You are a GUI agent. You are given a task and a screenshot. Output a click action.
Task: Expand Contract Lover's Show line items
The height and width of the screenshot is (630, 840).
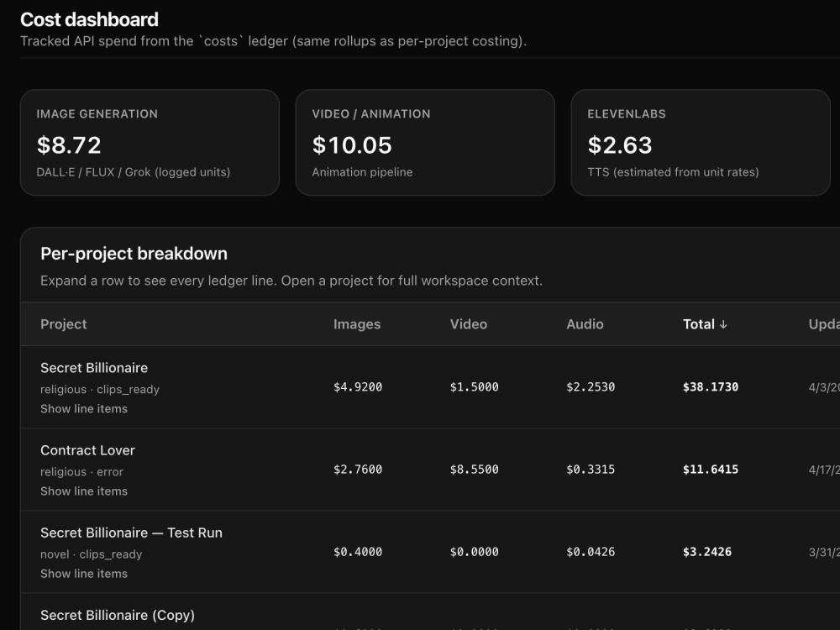click(x=84, y=491)
